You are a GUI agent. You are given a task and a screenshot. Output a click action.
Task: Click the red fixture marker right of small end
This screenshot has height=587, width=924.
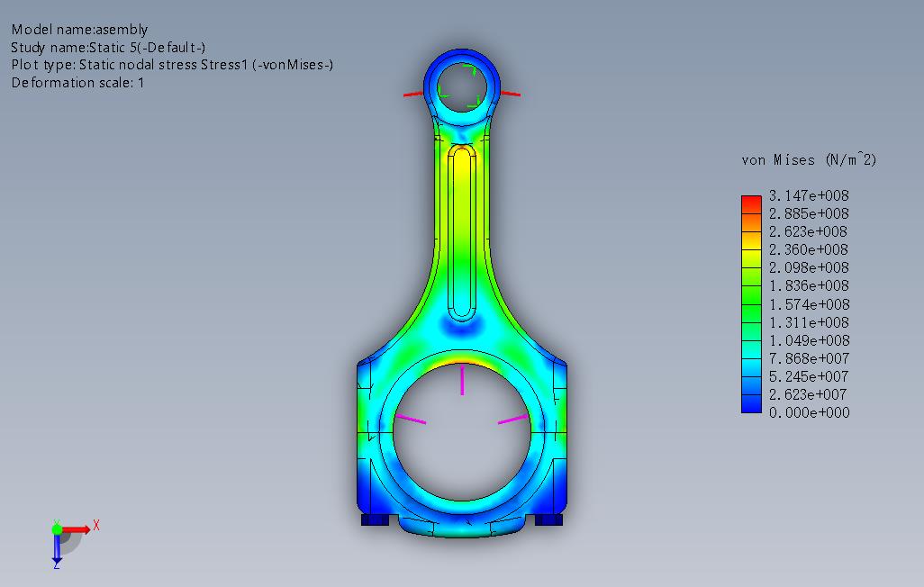pyautogui.click(x=511, y=93)
